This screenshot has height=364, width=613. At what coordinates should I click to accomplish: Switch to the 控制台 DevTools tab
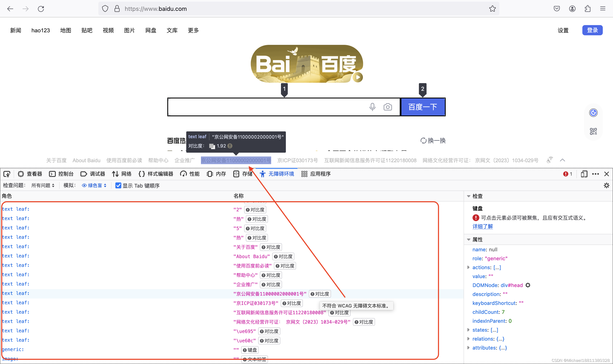(66, 174)
